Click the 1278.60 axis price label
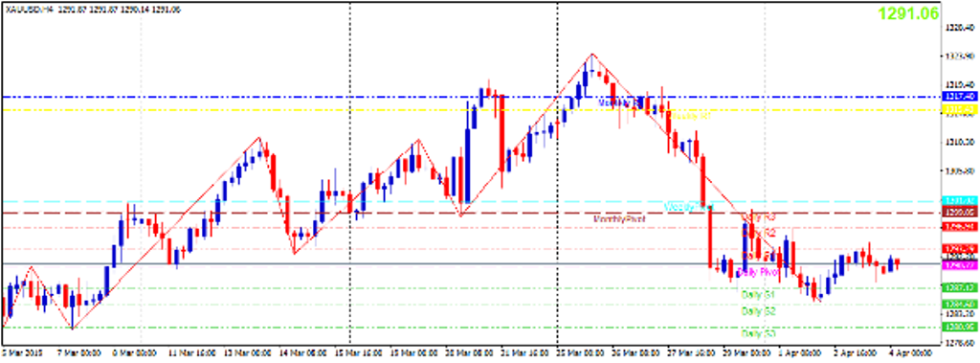 960,343
